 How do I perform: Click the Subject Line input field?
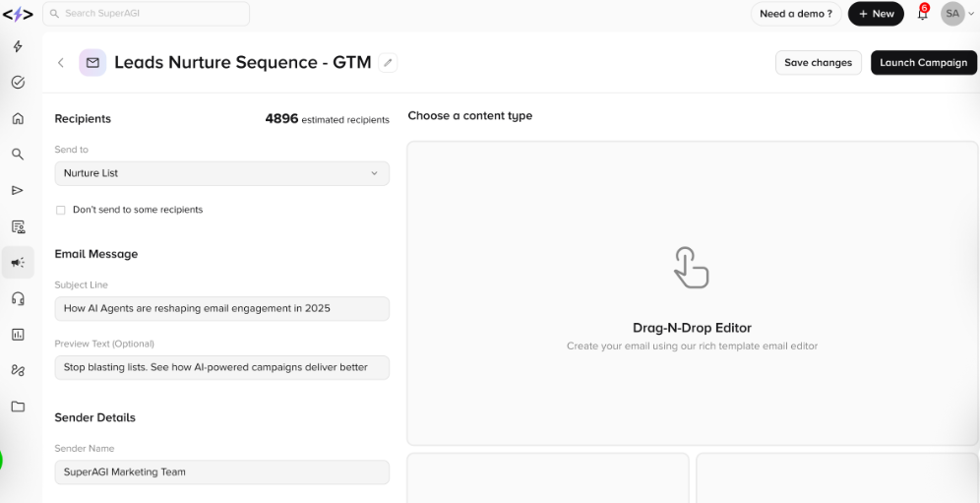tap(221, 308)
